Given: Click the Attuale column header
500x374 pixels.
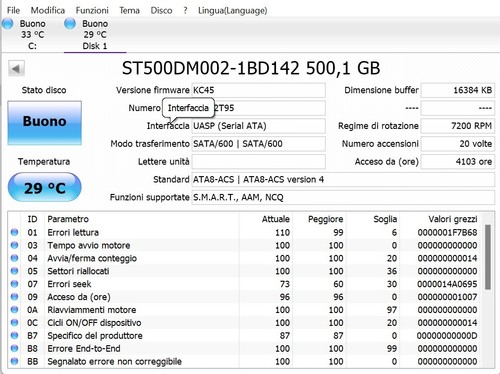Looking at the screenshot, I should 275,219.
